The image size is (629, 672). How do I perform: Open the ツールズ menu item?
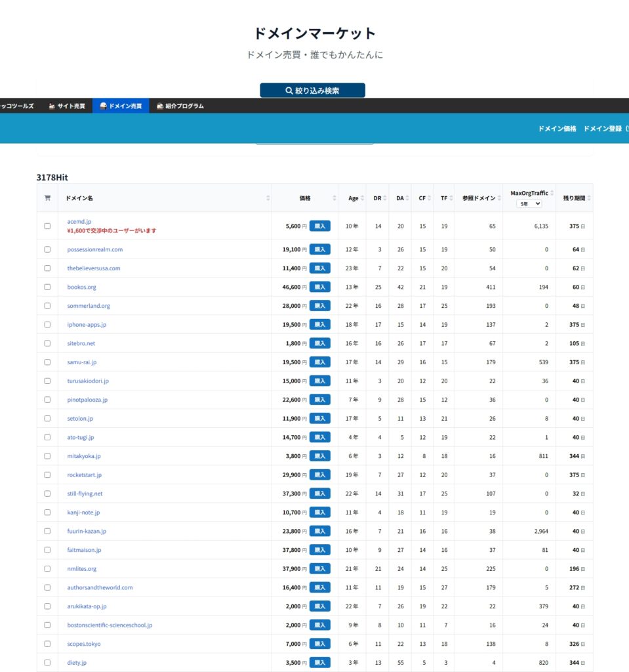16,106
